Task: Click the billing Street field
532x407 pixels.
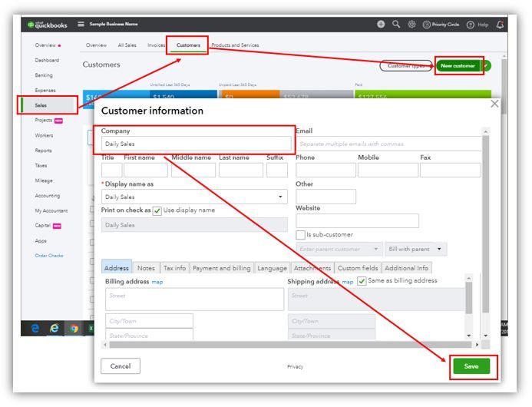Action: click(194, 299)
